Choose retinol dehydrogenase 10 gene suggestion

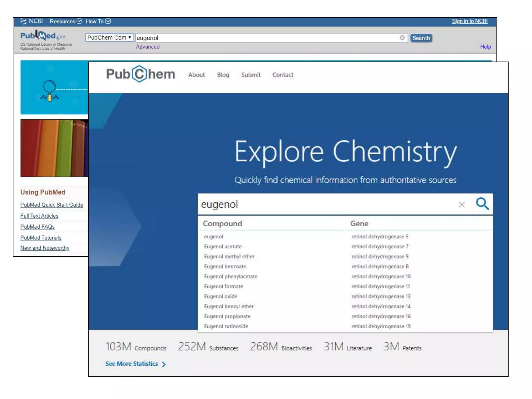(381, 276)
